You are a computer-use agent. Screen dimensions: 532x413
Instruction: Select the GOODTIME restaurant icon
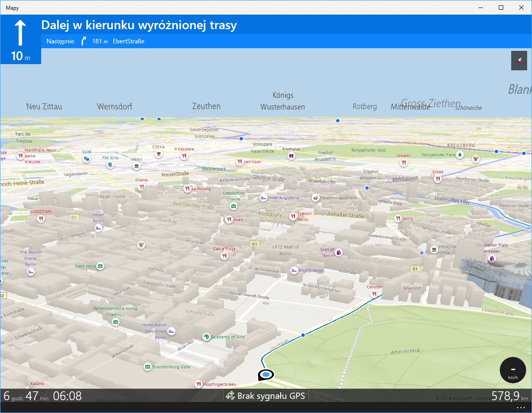[x=41, y=219]
